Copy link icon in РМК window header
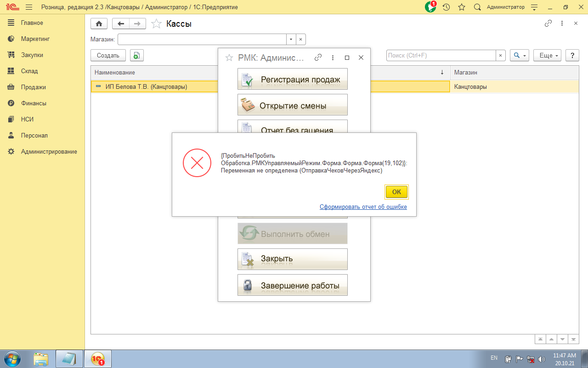 click(318, 57)
